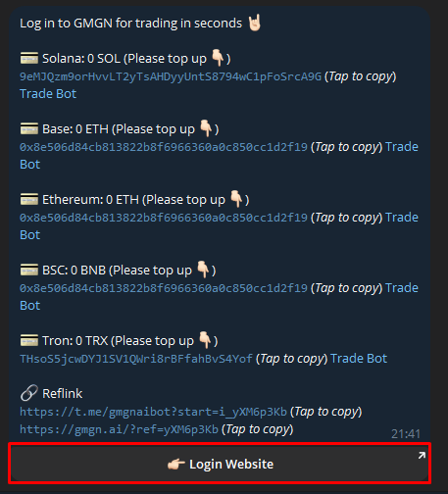Click the card icon beside BSC
This screenshot has height=494, width=448.
[x=29, y=271]
